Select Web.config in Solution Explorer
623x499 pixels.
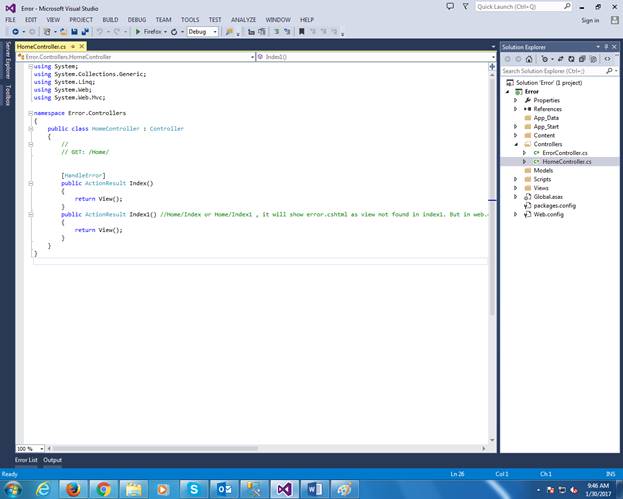(x=548, y=215)
